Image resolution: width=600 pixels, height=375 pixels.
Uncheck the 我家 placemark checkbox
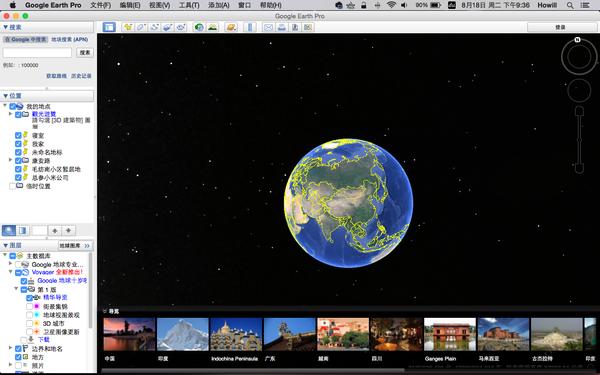click(18, 144)
